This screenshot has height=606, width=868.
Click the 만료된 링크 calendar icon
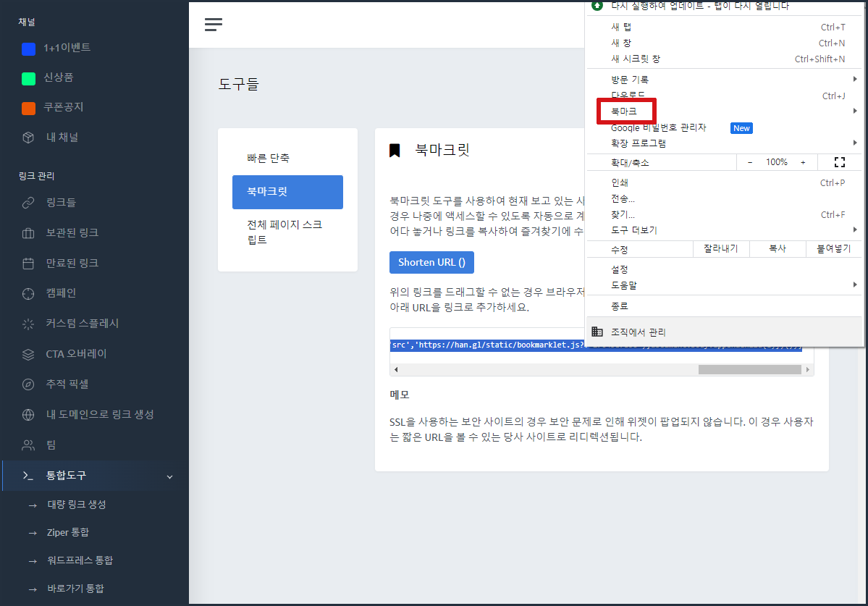28,264
